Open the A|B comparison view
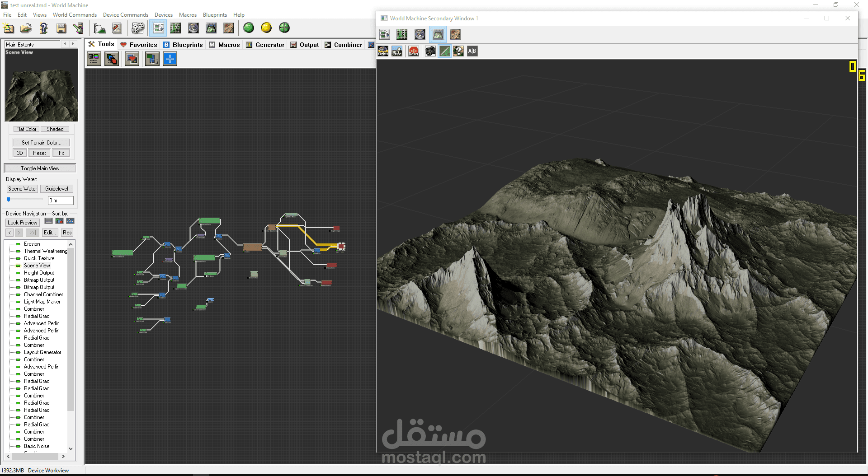The height and width of the screenshot is (476, 868). 472,51
